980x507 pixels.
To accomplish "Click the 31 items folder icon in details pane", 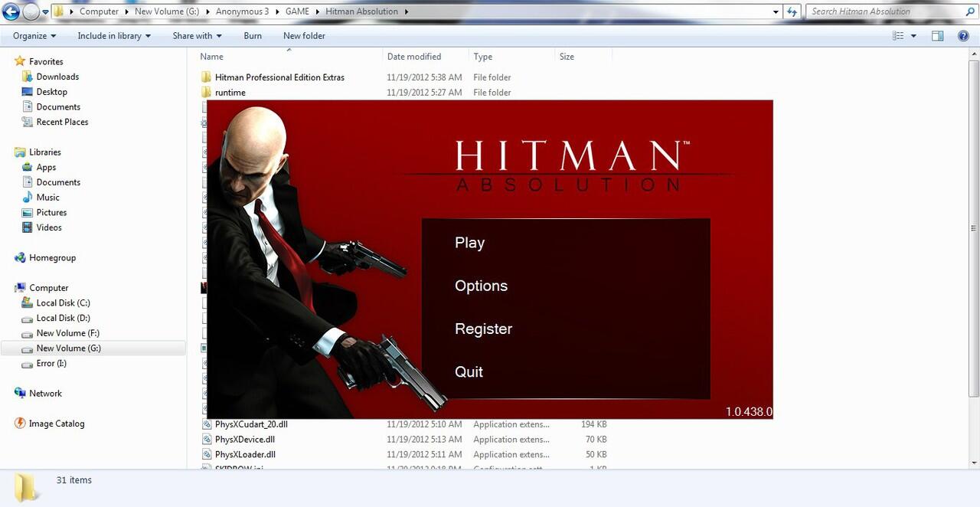I will [x=27, y=487].
